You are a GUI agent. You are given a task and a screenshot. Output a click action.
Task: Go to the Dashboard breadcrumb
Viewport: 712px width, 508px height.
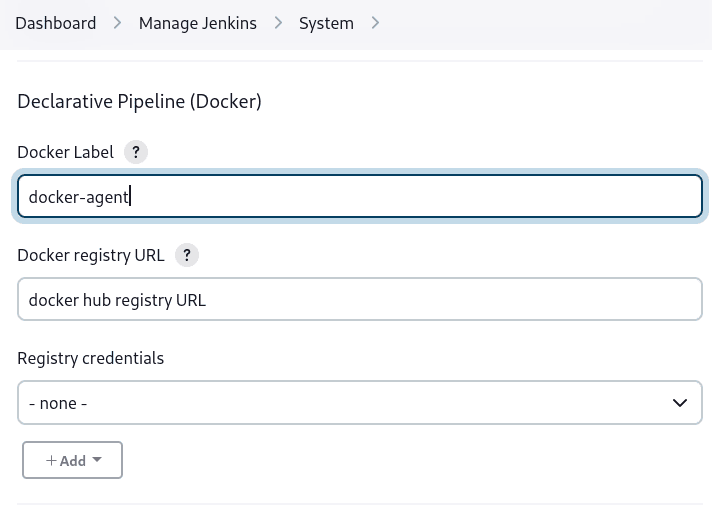(x=56, y=23)
